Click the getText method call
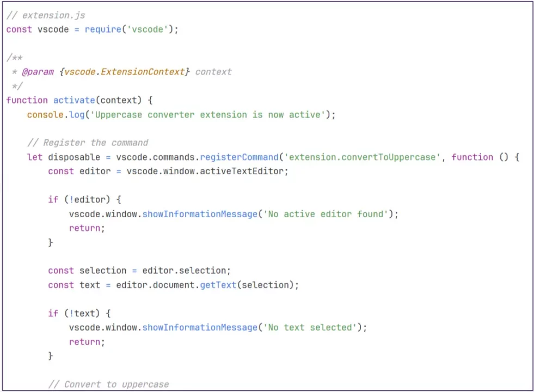The height and width of the screenshot is (392, 534). click(x=218, y=285)
